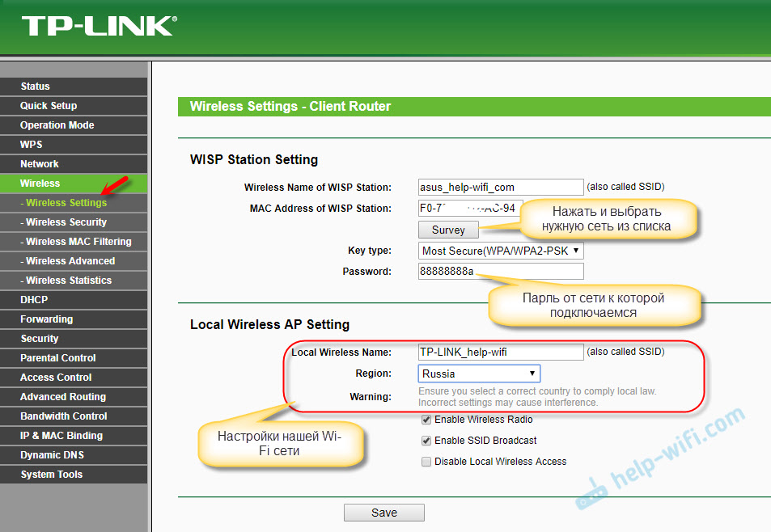Click Wireless Name of WISP Station field
771x532 pixels.
500,187
